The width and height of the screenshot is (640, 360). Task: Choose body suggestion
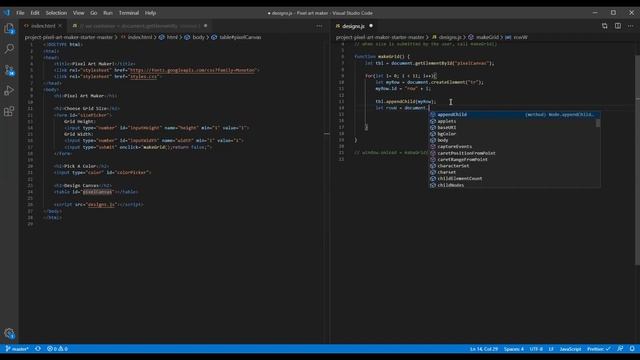514,140
